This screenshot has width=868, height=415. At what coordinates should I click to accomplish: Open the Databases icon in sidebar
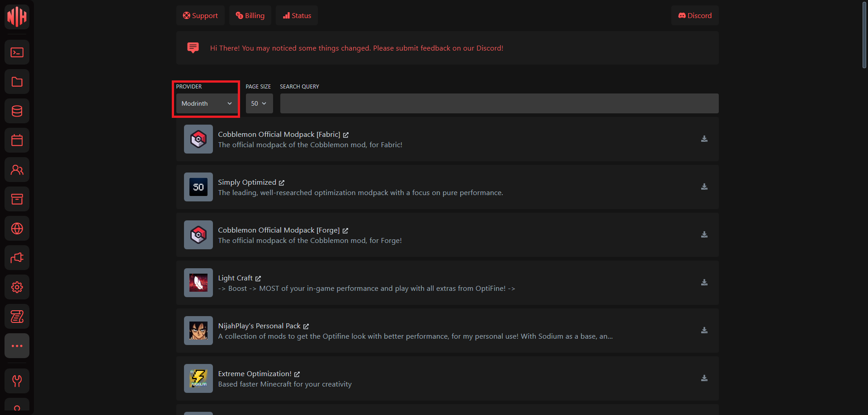coord(17,111)
